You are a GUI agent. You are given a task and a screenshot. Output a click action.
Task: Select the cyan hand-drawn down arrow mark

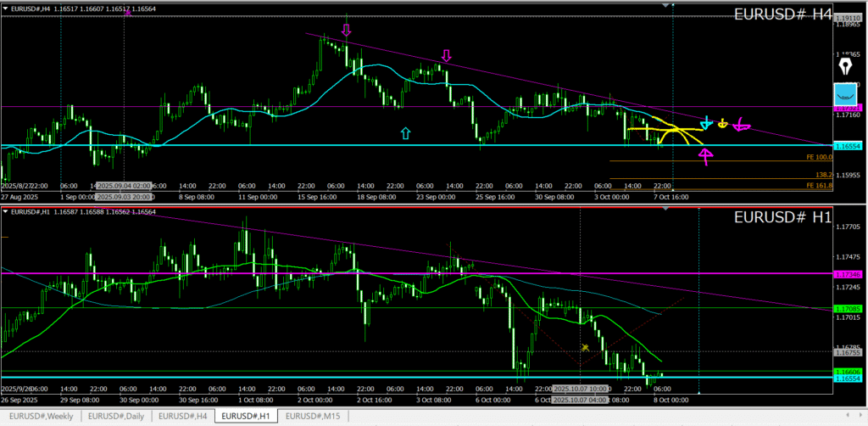click(706, 124)
